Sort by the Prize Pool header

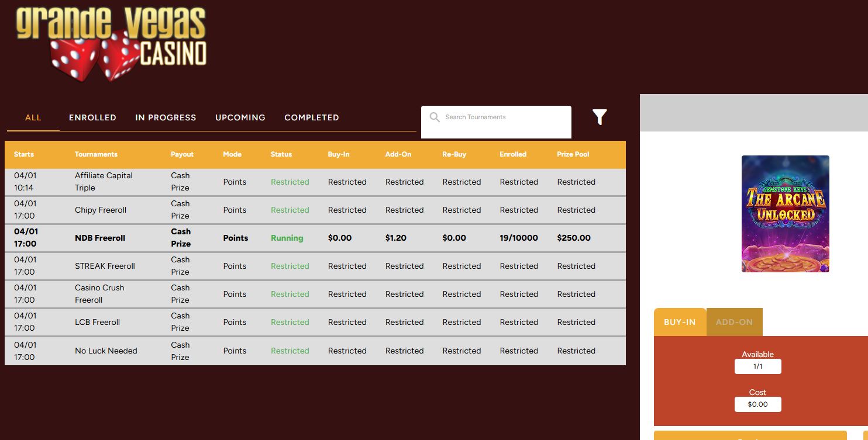coord(573,154)
